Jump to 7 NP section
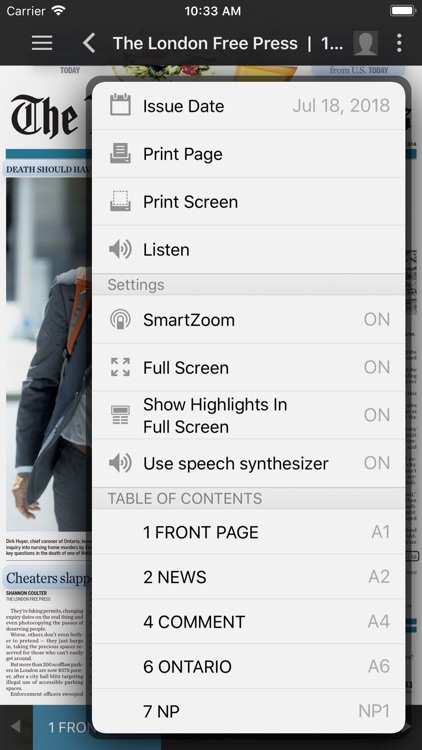This screenshot has width=422, height=750. (248, 711)
